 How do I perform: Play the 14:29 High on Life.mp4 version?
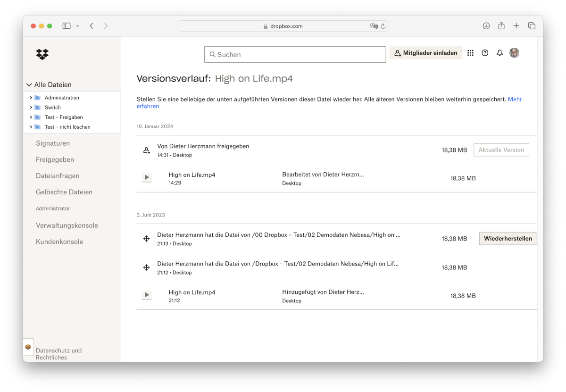(147, 178)
